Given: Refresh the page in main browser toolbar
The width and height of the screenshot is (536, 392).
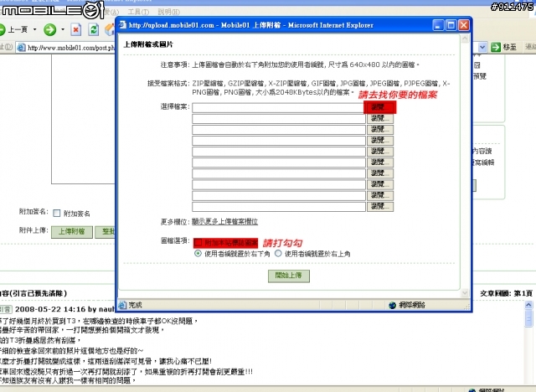Looking at the screenshot, I should (x=93, y=29).
